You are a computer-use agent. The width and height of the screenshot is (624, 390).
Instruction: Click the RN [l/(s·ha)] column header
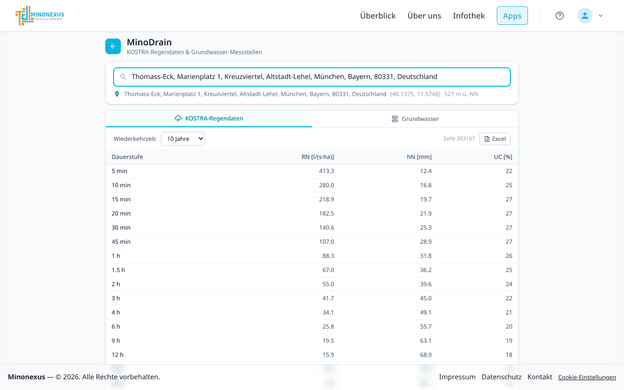(318, 157)
